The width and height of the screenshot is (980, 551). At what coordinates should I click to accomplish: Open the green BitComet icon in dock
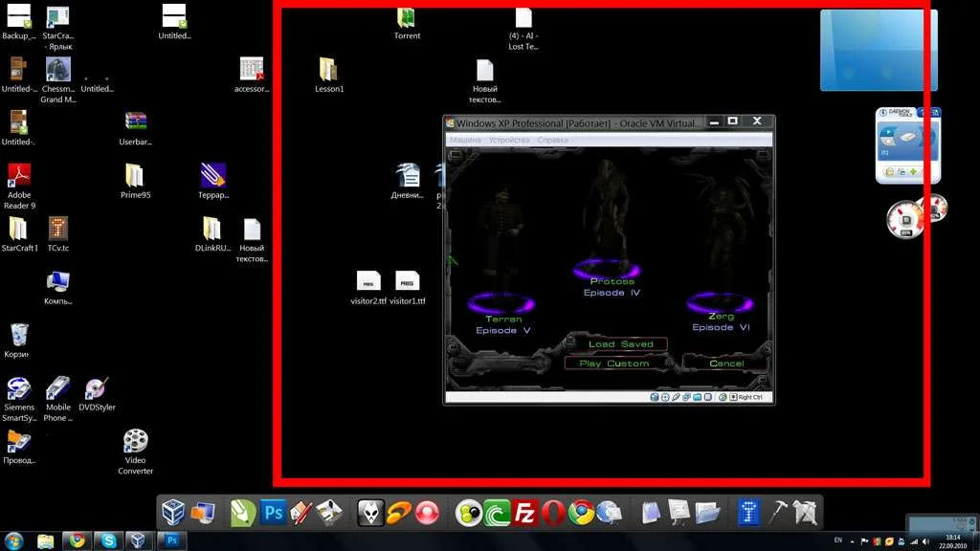(497, 513)
